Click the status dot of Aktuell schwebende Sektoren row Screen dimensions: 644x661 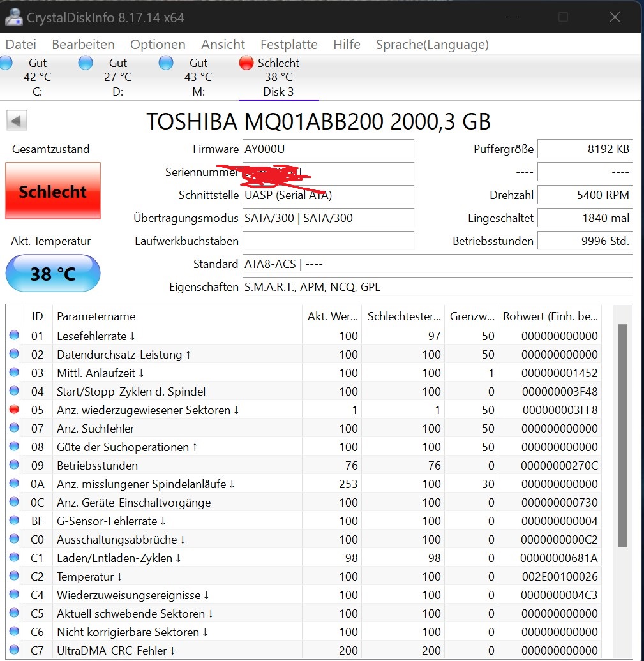pyautogui.click(x=14, y=613)
